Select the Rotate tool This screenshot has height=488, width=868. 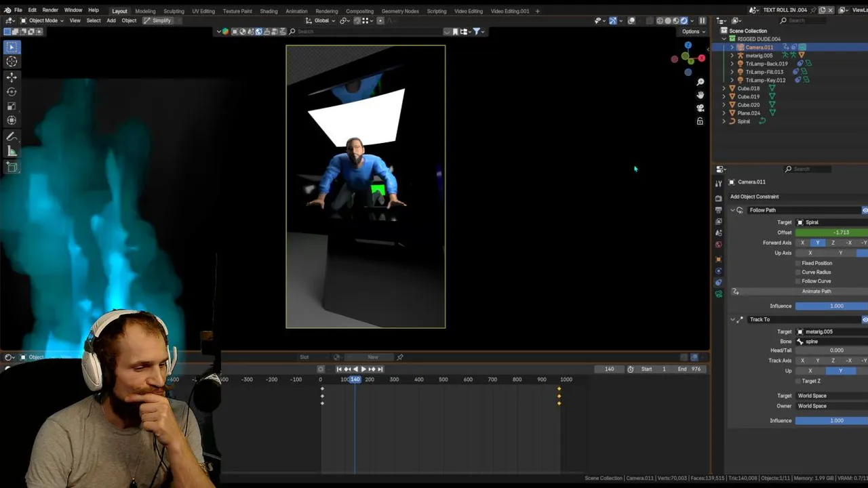tap(12, 91)
